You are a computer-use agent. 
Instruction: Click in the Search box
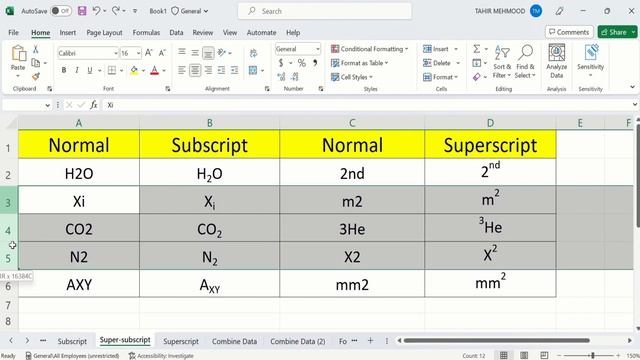click(x=324, y=11)
